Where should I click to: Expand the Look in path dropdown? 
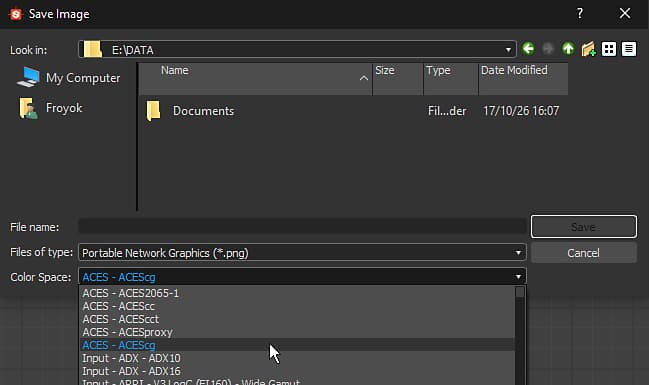pos(508,50)
